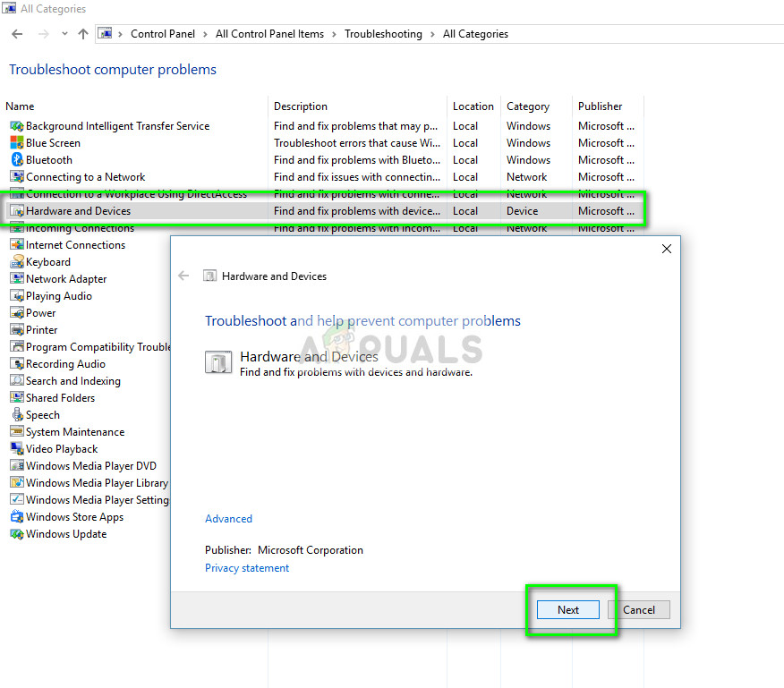The image size is (784, 688).
Task: Click the Printer troubleshooter icon
Action: point(17,330)
